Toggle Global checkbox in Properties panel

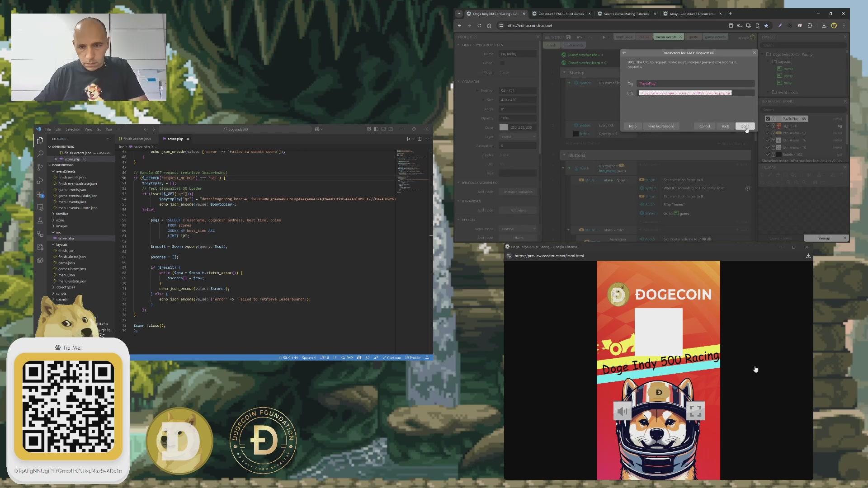(x=502, y=63)
